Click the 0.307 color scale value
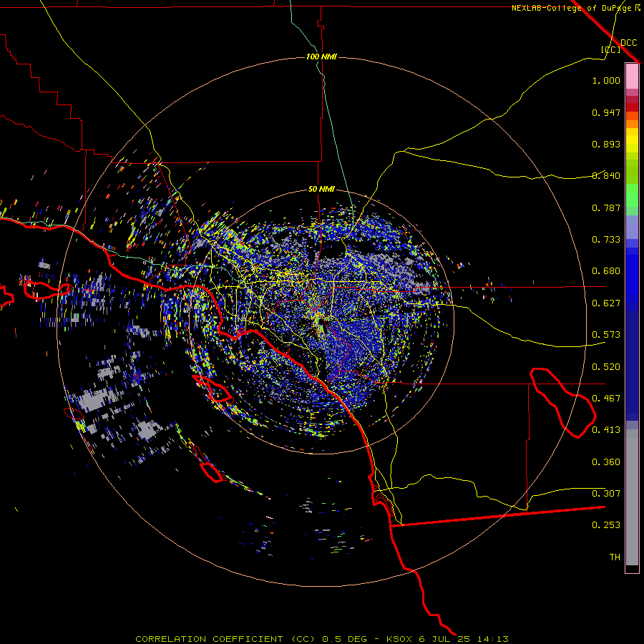 pyautogui.click(x=606, y=494)
